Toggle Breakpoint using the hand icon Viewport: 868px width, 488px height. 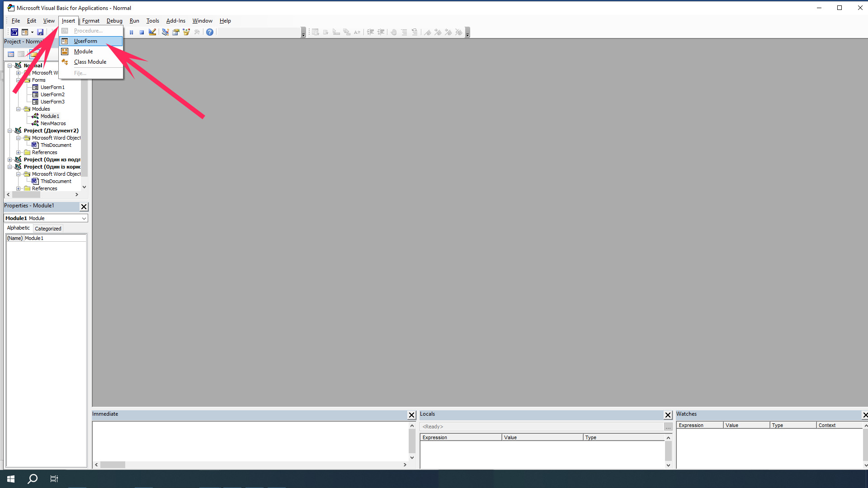[394, 32]
